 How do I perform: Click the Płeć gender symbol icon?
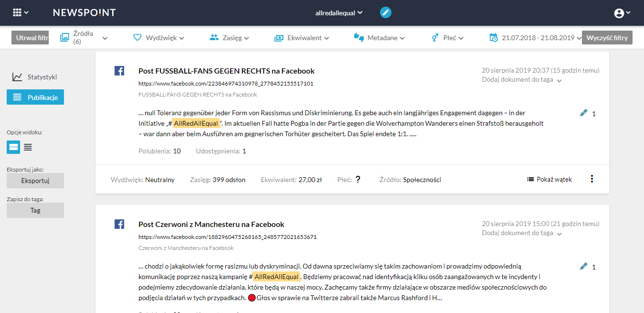point(435,37)
